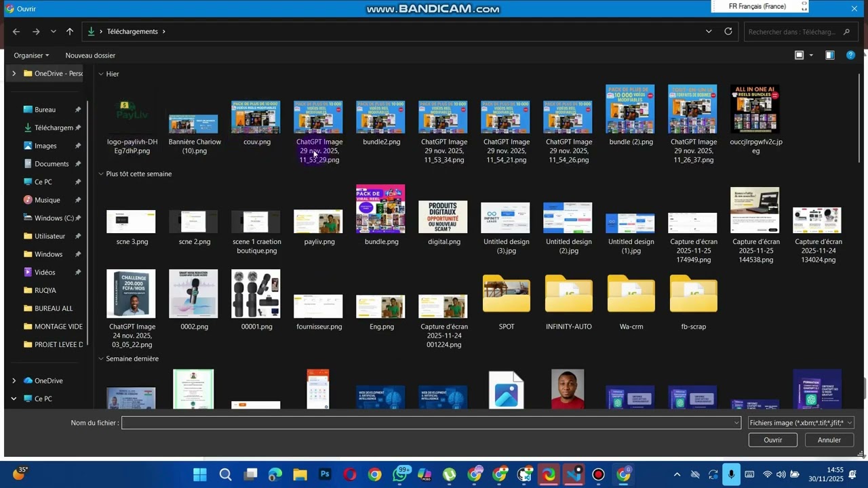Open BUREAU ALL in the sidebar
The image size is (868, 488).
[x=53, y=308]
